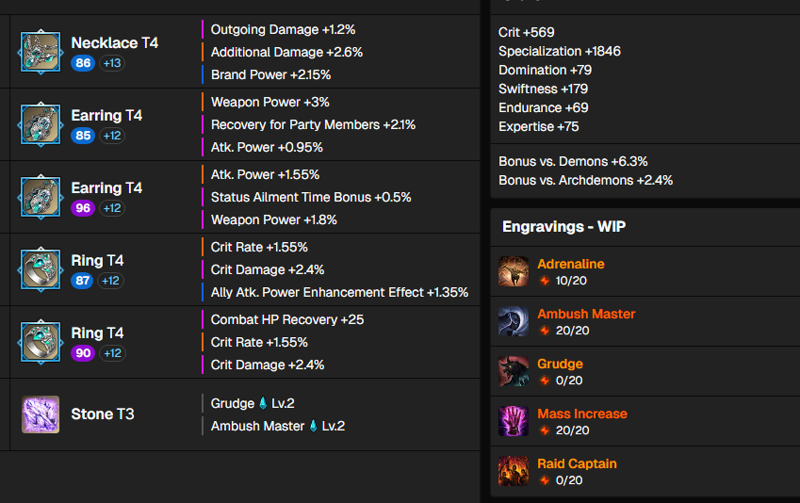
Task: Click the Mass Increase engraving icon
Action: point(513,421)
